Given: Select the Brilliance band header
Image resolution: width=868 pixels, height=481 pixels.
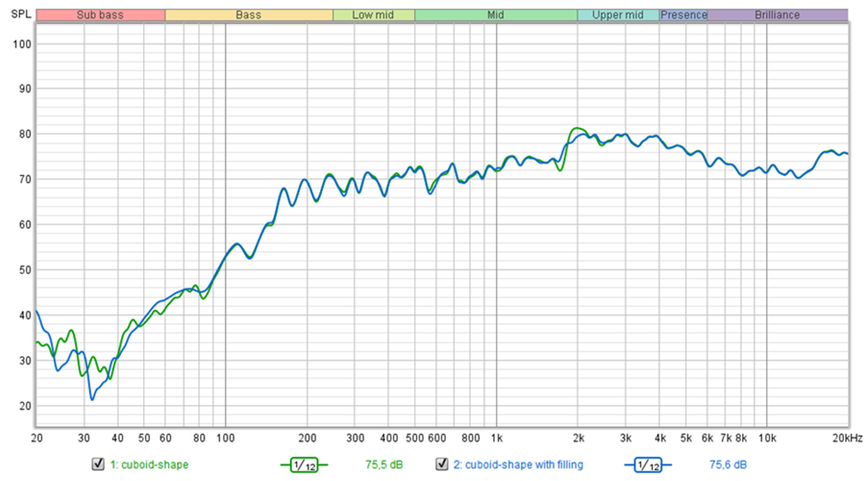Looking at the screenshot, I should 777,15.
